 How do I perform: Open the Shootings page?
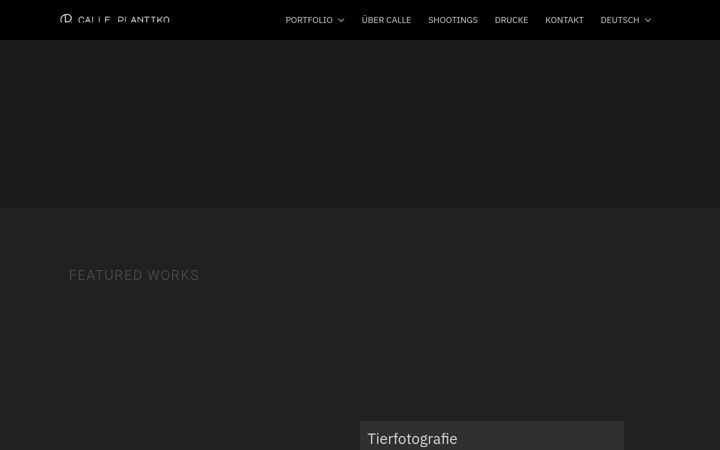[x=453, y=20]
